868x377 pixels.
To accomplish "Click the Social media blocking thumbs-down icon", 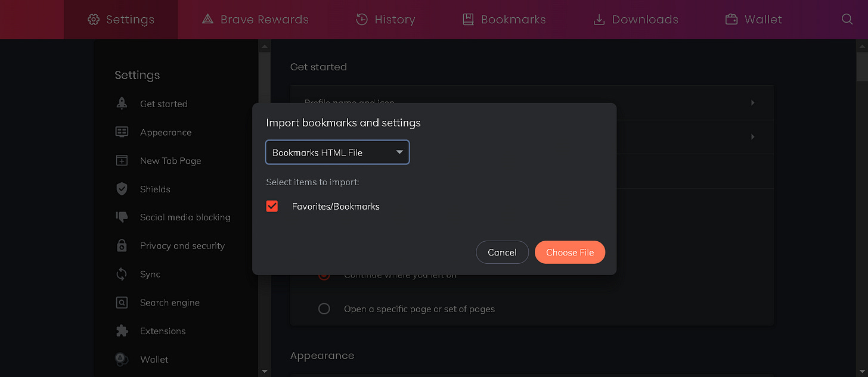I will (122, 217).
